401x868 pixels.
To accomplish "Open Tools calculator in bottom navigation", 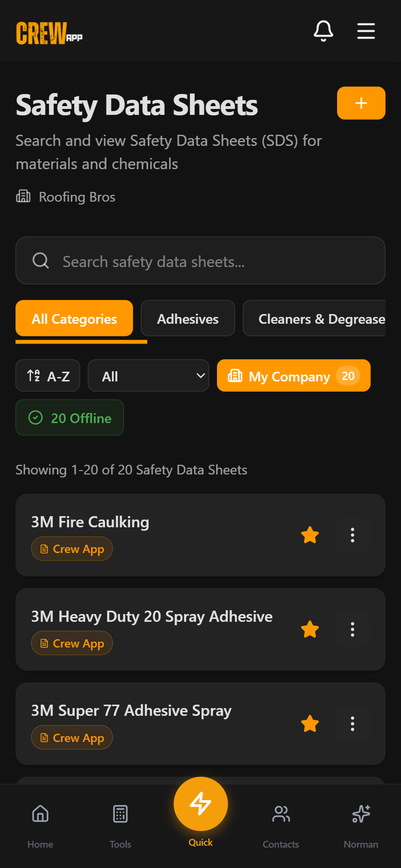I will click(x=120, y=823).
